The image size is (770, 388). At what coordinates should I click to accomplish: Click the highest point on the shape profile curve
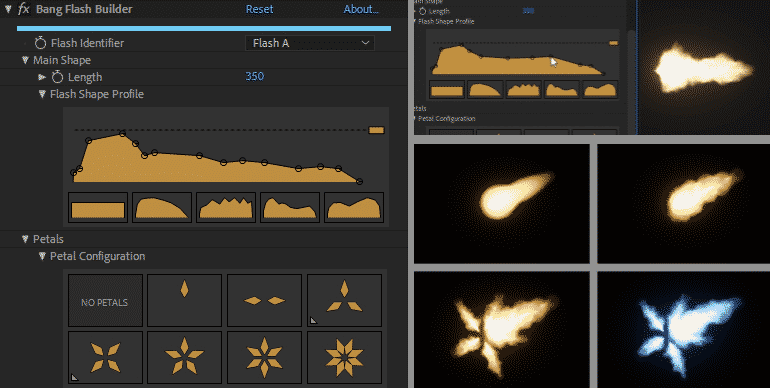[x=122, y=134]
